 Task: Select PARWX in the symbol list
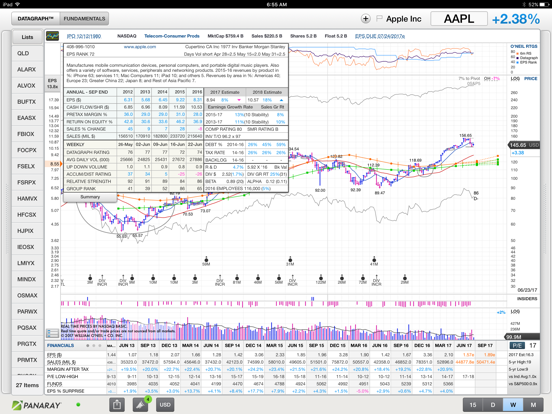click(27, 312)
